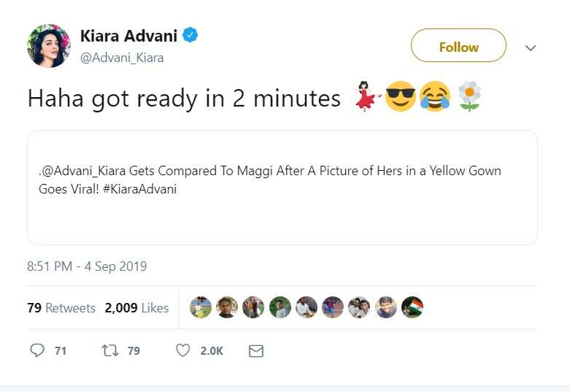This screenshot has width=570, height=392.
Task: Open the 8:51 PM tweet timestamp
Action: coord(87,266)
